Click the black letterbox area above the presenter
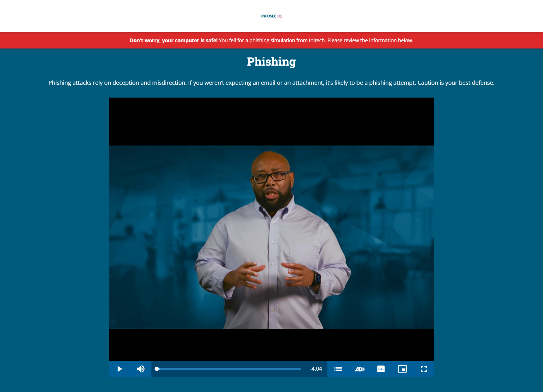Screen dimensions: 543x392 pyautogui.click(x=271, y=121)
